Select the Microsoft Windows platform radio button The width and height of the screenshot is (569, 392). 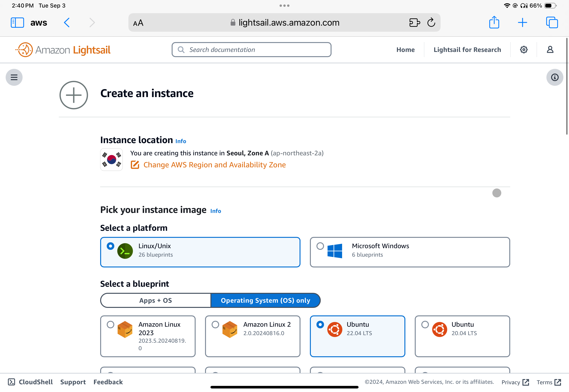click(x=320, y=246)
